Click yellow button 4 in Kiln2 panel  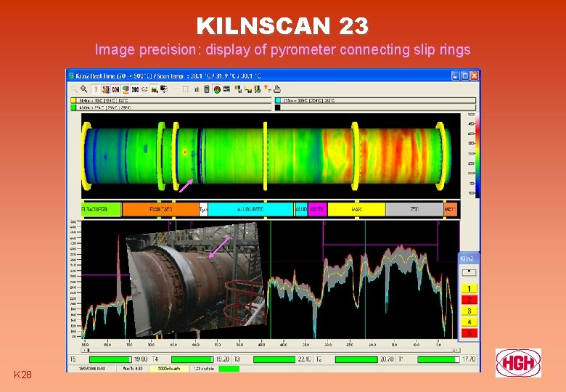tap(469, 322)
